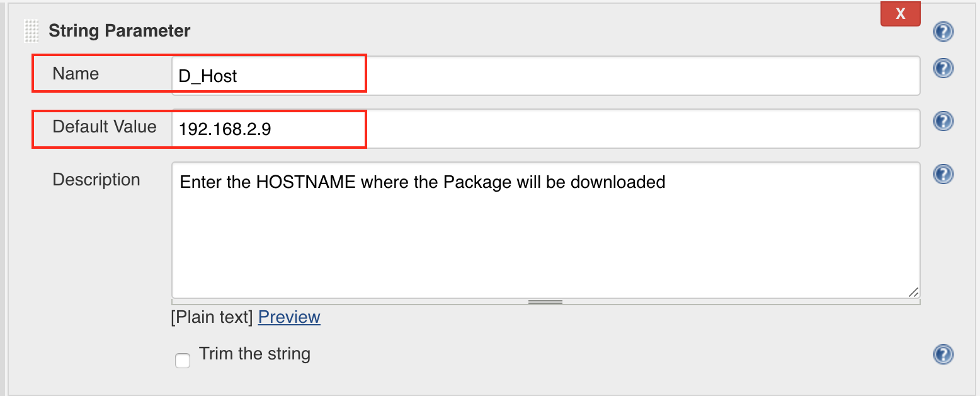Click the [Plain text] format label
The width and height of the screenshot is (980, 396).
pos(212,317)
